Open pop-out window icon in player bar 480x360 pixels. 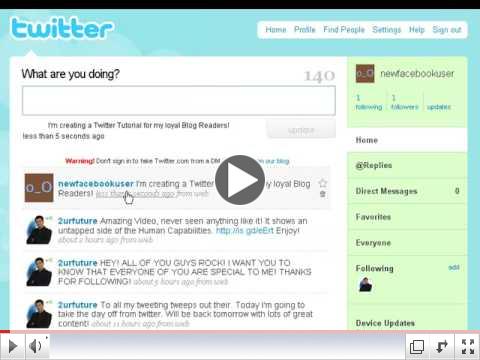(417, 346)
